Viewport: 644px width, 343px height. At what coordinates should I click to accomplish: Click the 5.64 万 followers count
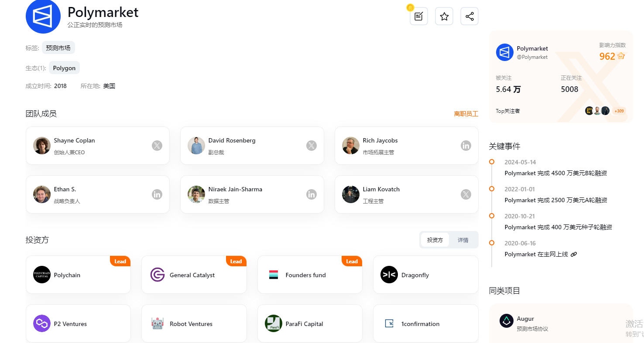click(508, 89)
